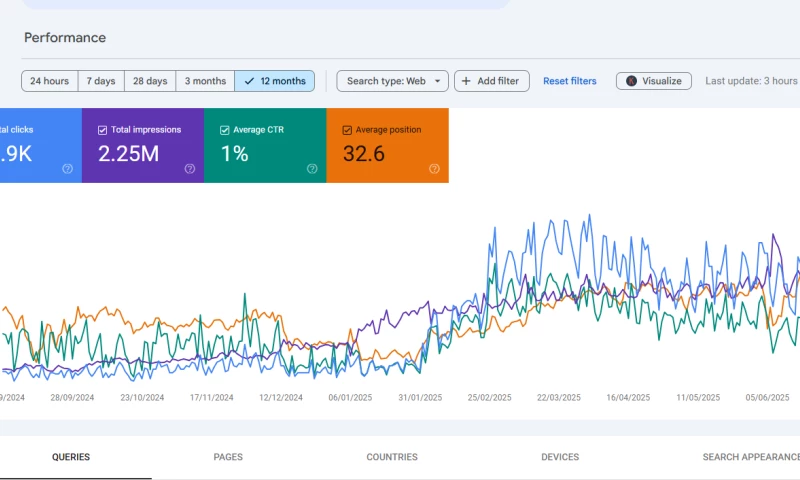Select the 7 days date range
The image size is (800, 480).
tap(101, 81)
